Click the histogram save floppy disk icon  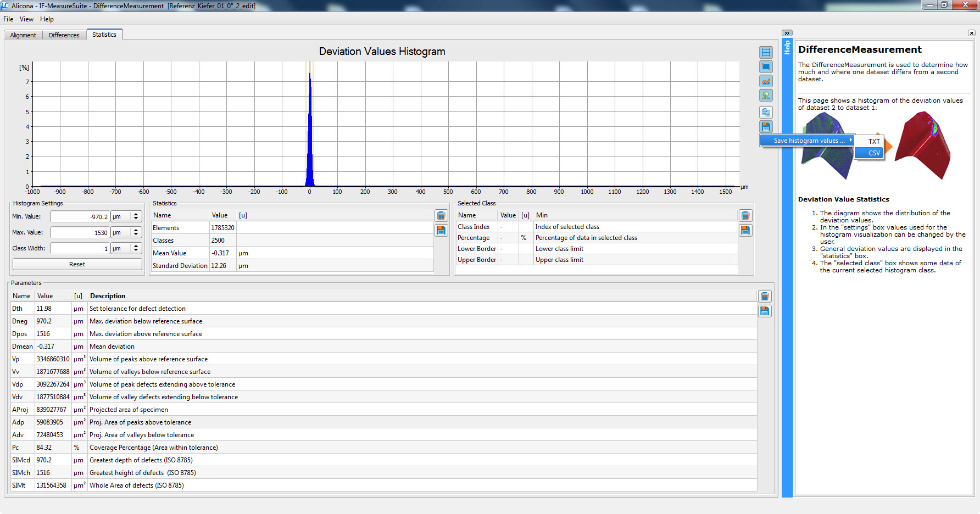[x=766, y=127]
